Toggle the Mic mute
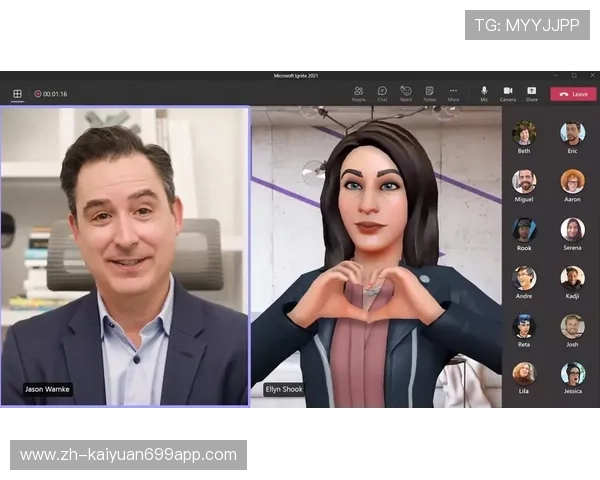The height and width of the screenshot is (480, 600). click(484, 94)
